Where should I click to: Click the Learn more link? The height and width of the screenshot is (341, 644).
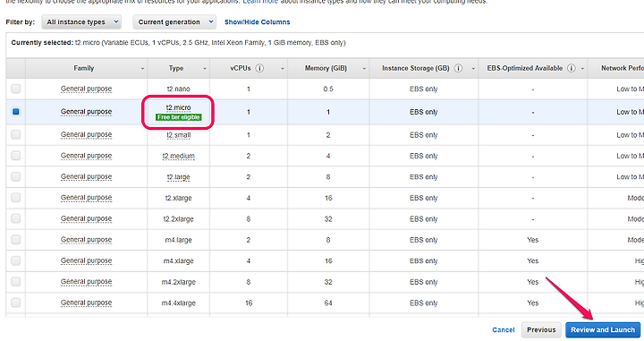point(260,2)
